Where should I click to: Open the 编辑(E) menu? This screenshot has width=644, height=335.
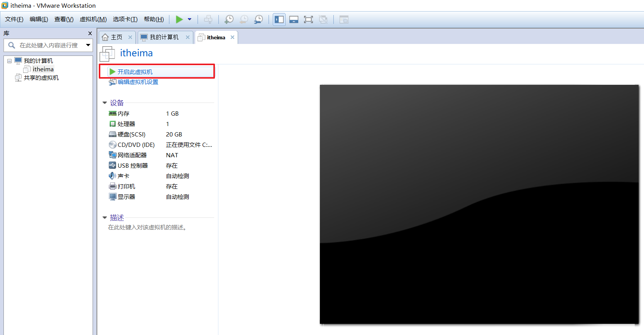pyautogui.click(x=39, y=19)
